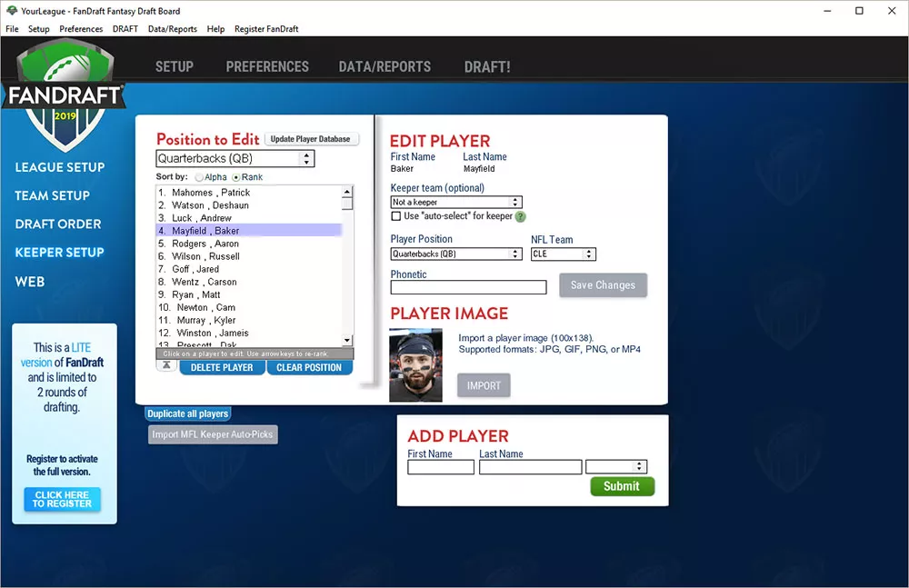The width and height of the screenshot is (909, 588).
Task: Go to WEB in sidebar
Action: (x=30, y=282)
